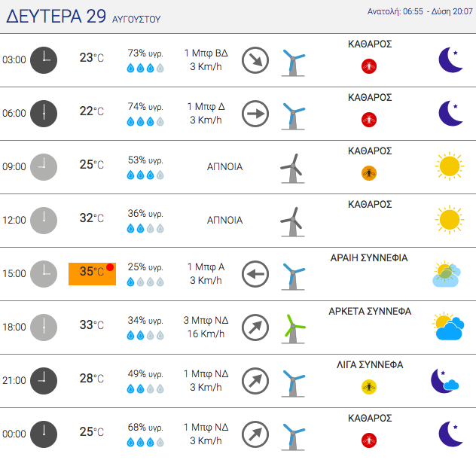Click the 3 Μπφ ΝΔ 16 Km/h wind text
The height and width of the screenshot is (460, 476).
(206, 327)
